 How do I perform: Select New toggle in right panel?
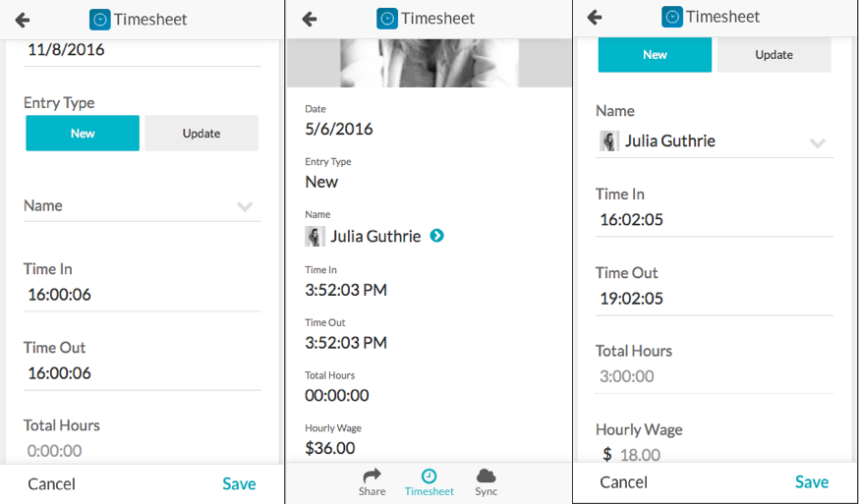coord(655,55)
